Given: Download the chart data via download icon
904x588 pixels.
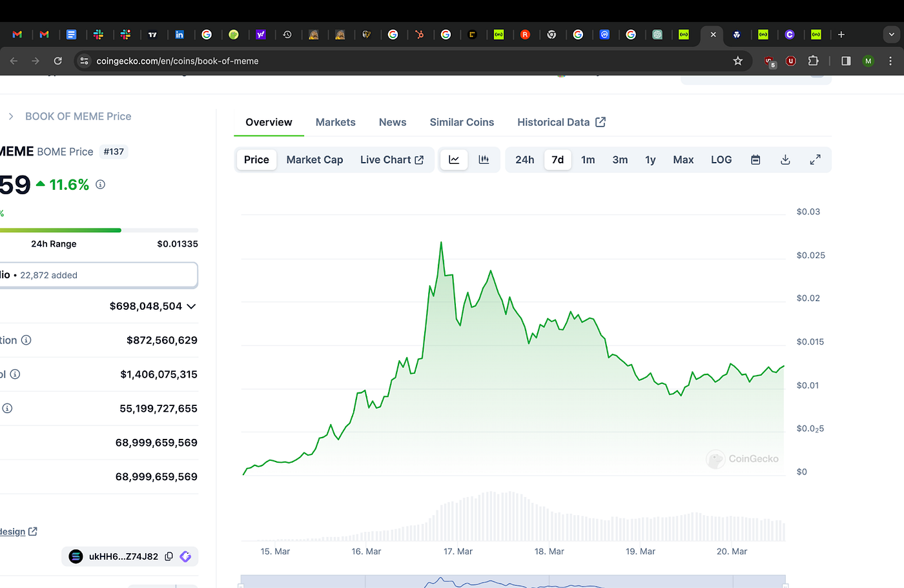Looking at the screenshot, I should click(x=785, y=159).
